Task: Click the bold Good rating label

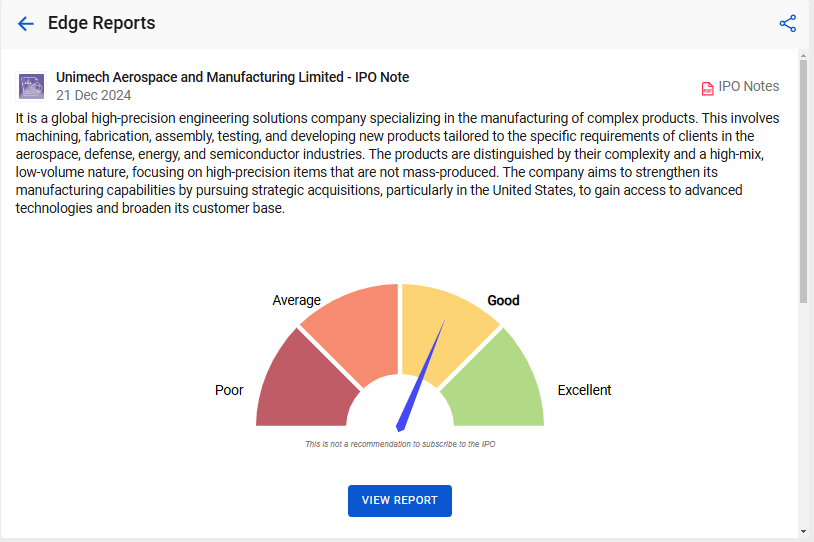Action: 503,301
